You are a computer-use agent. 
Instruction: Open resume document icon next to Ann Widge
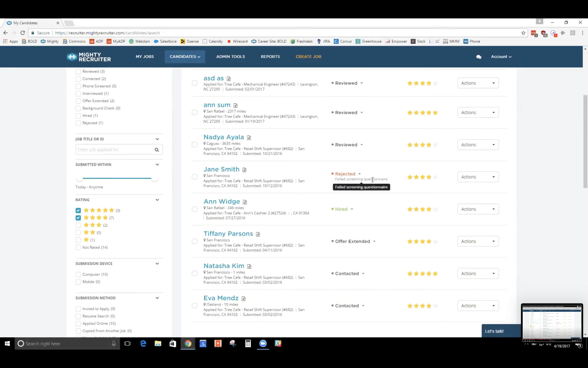pos(245,202)
